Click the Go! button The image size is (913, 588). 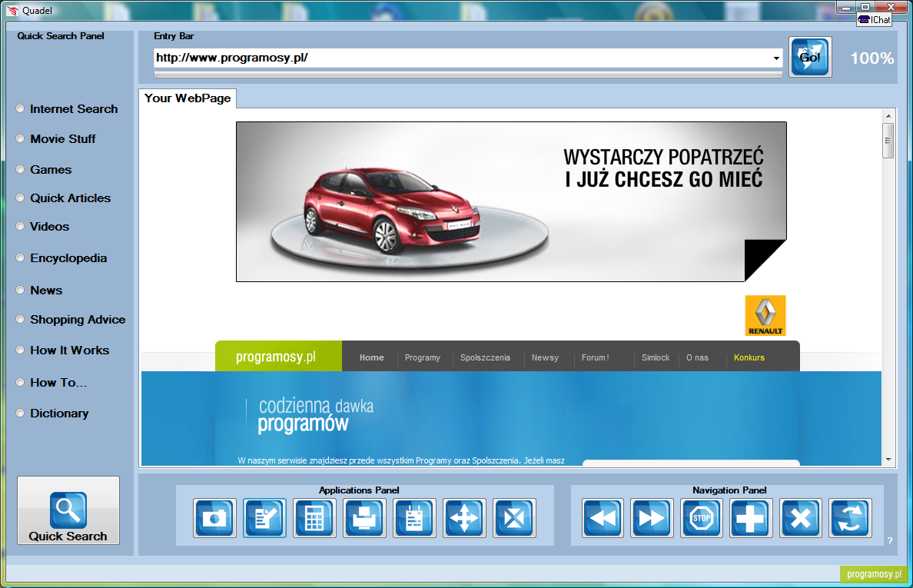(810, 56)
